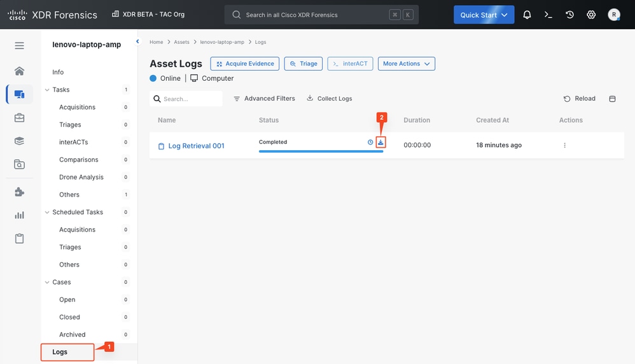Open the three-dot actions for Log Retrieval 001

click(564, 145)
